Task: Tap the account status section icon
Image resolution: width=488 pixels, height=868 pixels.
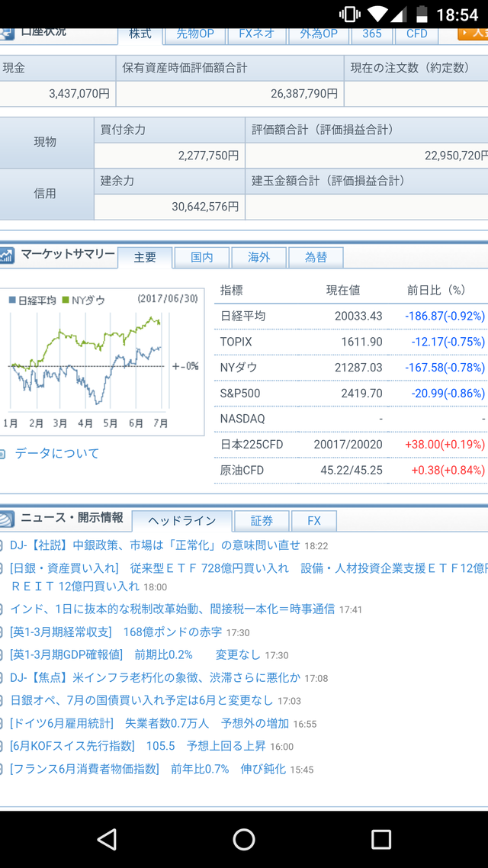Action: 7,32
